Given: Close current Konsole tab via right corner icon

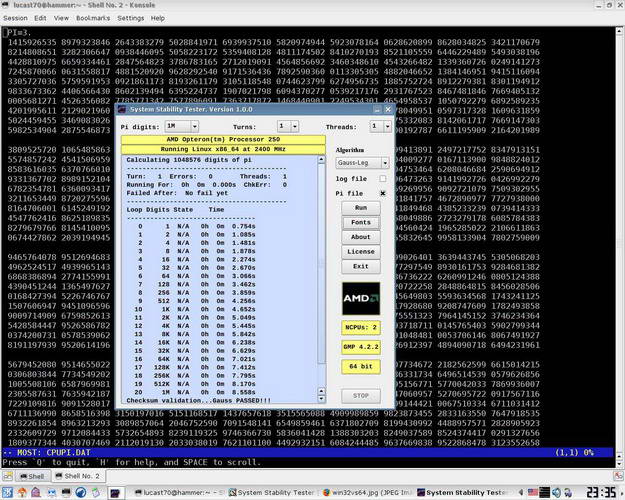Looking at the screenshot, I should (618, 476).
